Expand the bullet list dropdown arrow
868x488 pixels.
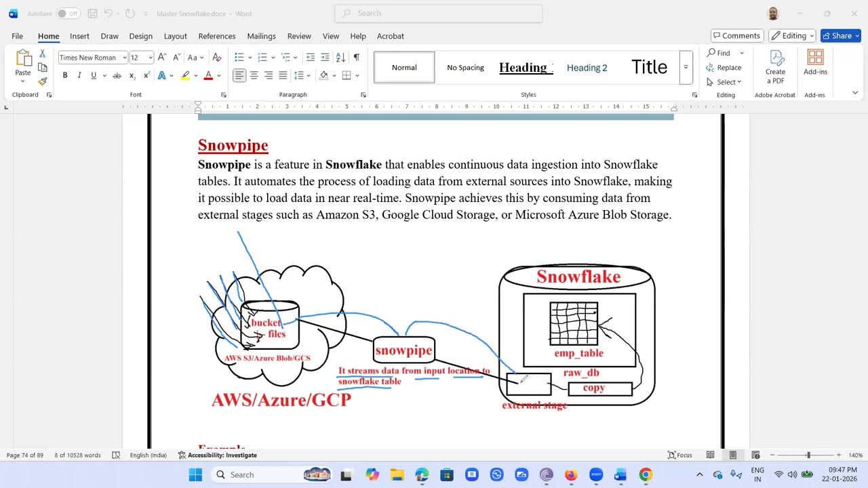250,58
